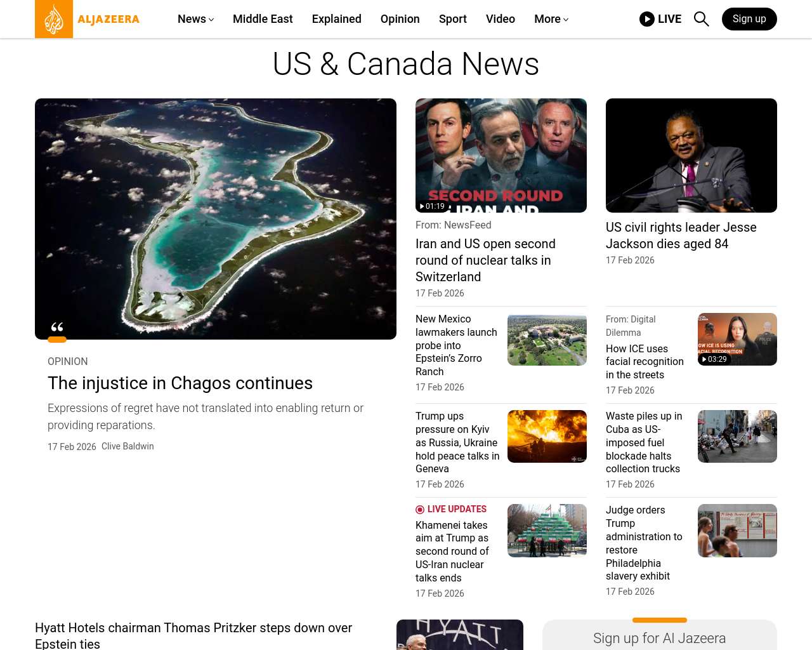Go to the Sport section
The image size is (812, 650).
[453, 19]
